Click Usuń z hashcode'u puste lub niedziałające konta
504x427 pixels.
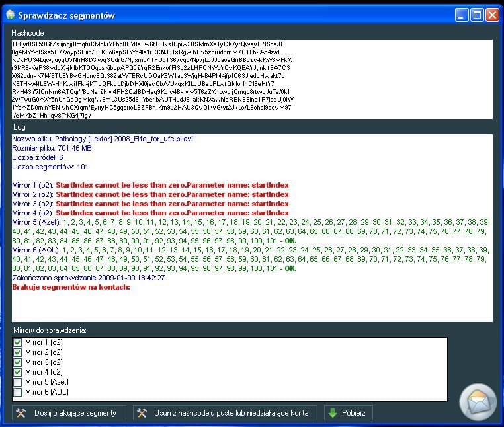230,413
